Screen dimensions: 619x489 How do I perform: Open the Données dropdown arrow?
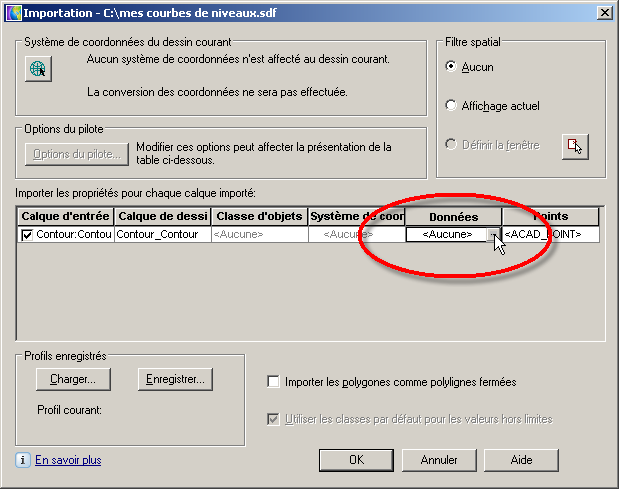[x=493, y=234]
